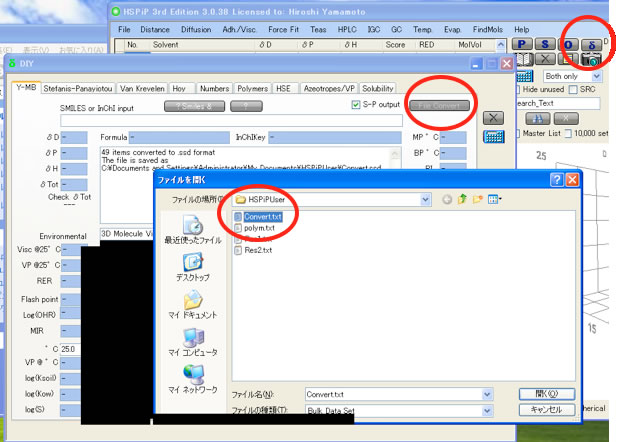Click the temperature field showing 25.0

coord(70,349)
